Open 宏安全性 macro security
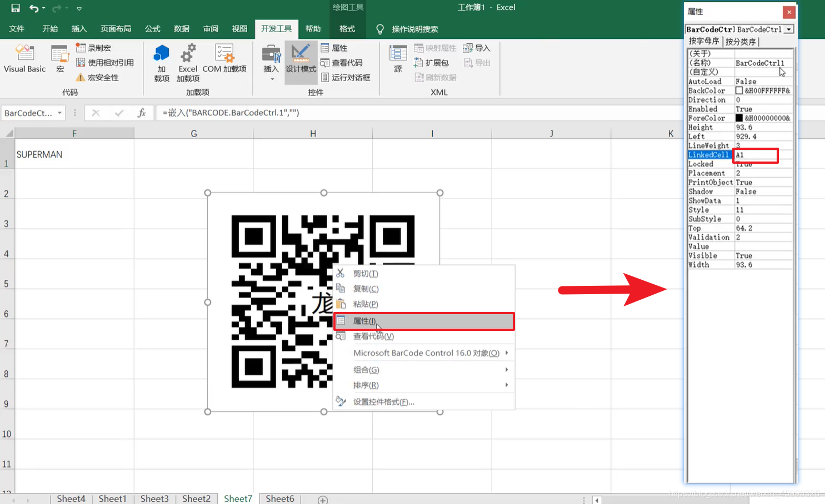 [x=97, y=78]
